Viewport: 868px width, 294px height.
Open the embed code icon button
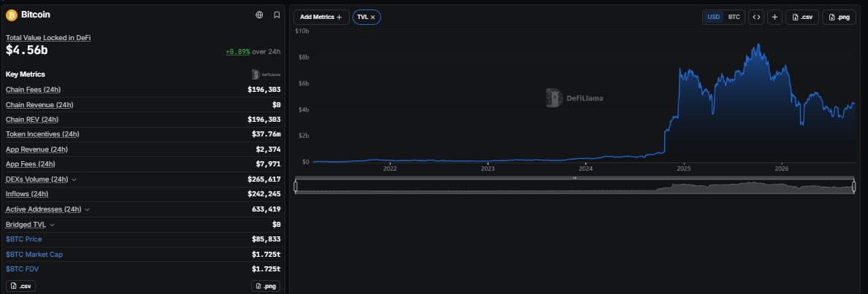[x=756, y=18]
